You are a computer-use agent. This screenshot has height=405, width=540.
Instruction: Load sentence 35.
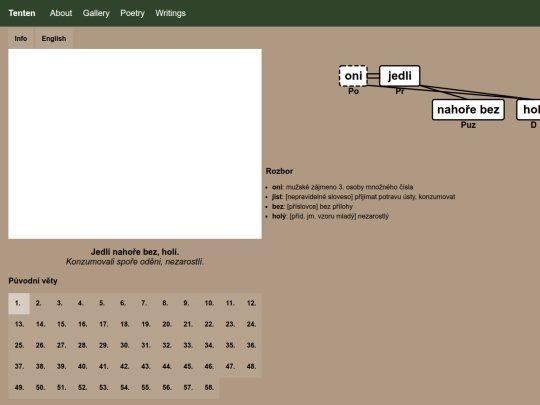[230, 345]
